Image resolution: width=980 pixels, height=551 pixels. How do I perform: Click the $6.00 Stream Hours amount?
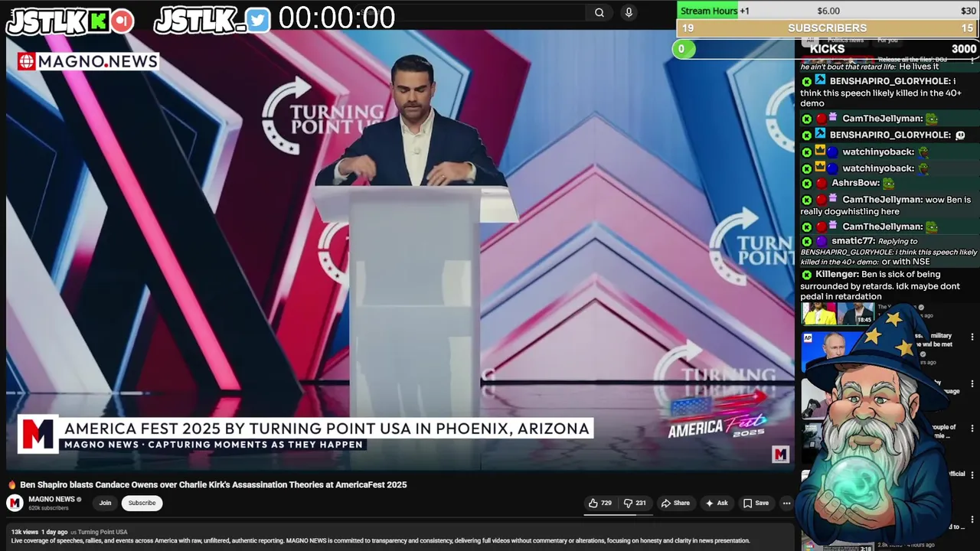[x=828, y=11]
